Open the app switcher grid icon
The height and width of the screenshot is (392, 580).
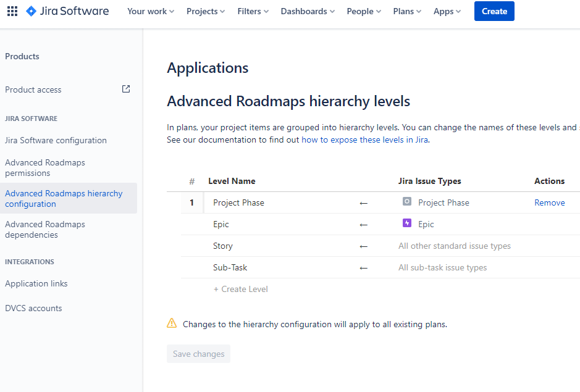point(12,11)
